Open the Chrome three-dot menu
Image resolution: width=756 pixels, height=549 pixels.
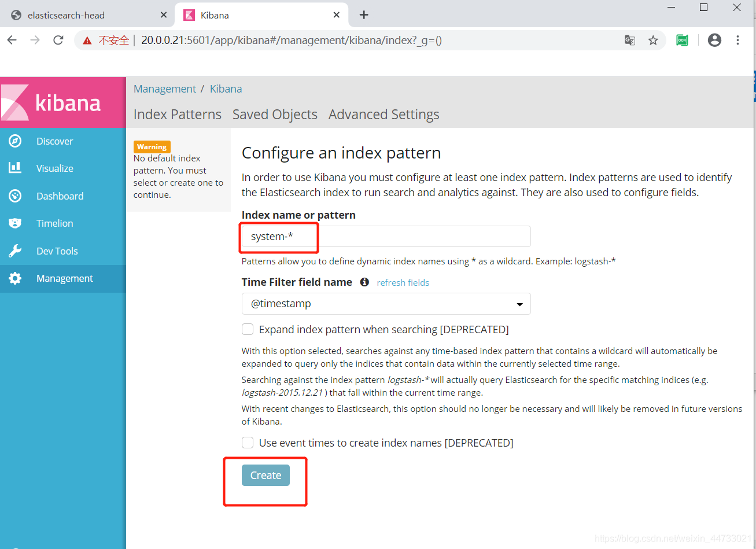pyautogui.click(x=737, y=40)
